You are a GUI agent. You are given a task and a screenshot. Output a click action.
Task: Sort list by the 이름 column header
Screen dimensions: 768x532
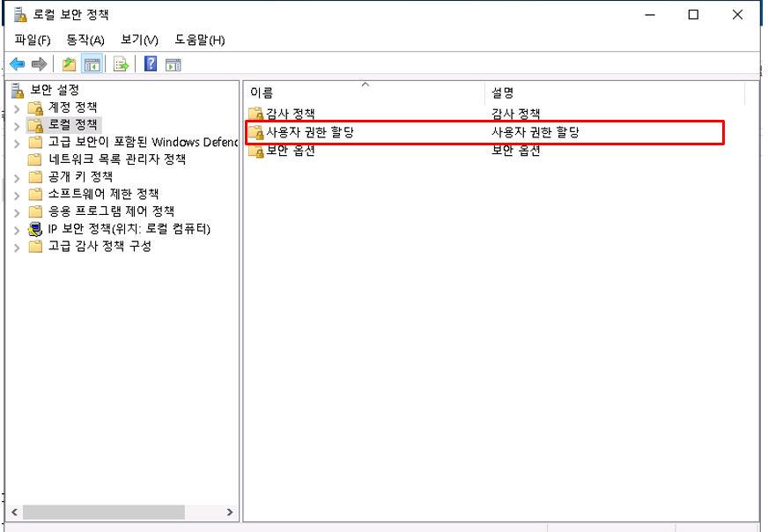point(365,92)
